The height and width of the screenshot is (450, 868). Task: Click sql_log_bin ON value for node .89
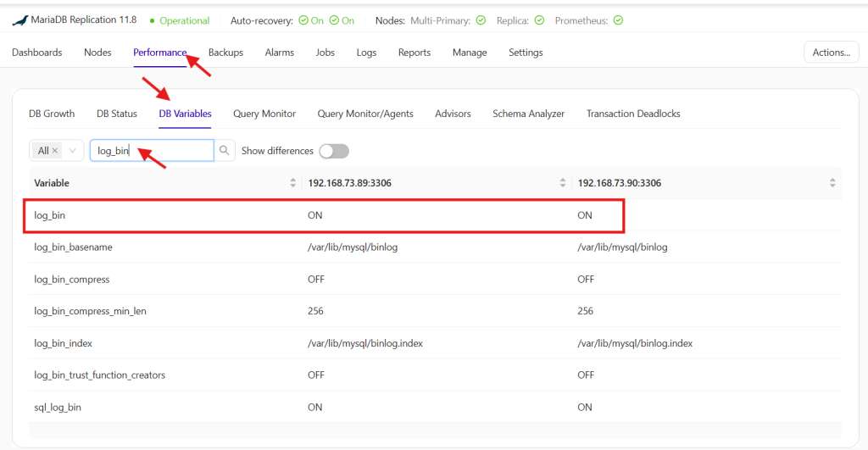tap(315, 408)
